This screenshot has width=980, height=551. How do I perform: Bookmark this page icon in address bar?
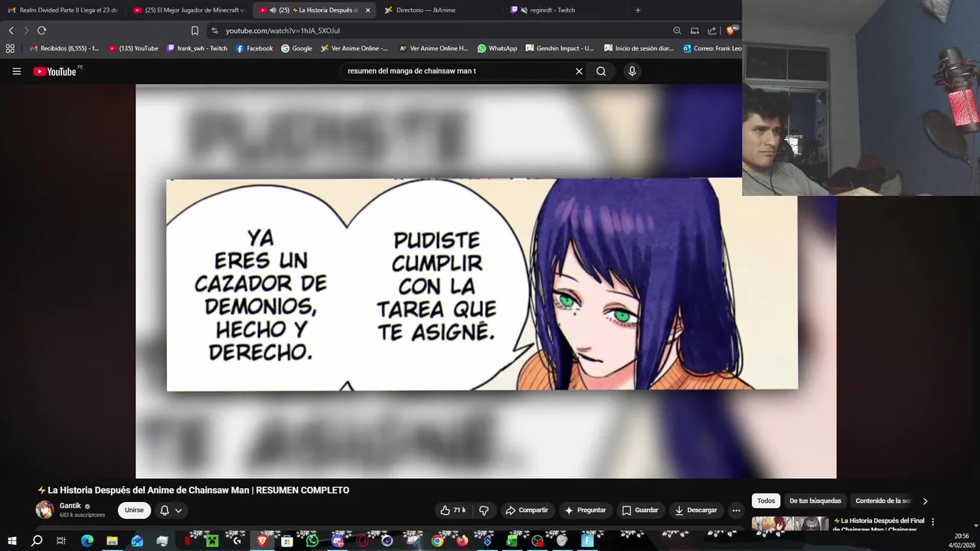tap(194, 31)
